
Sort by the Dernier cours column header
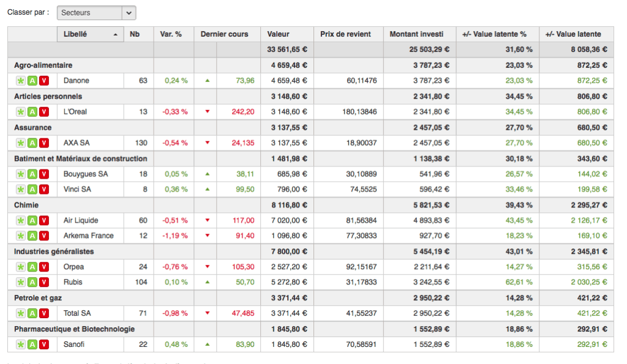coord(227,34)
